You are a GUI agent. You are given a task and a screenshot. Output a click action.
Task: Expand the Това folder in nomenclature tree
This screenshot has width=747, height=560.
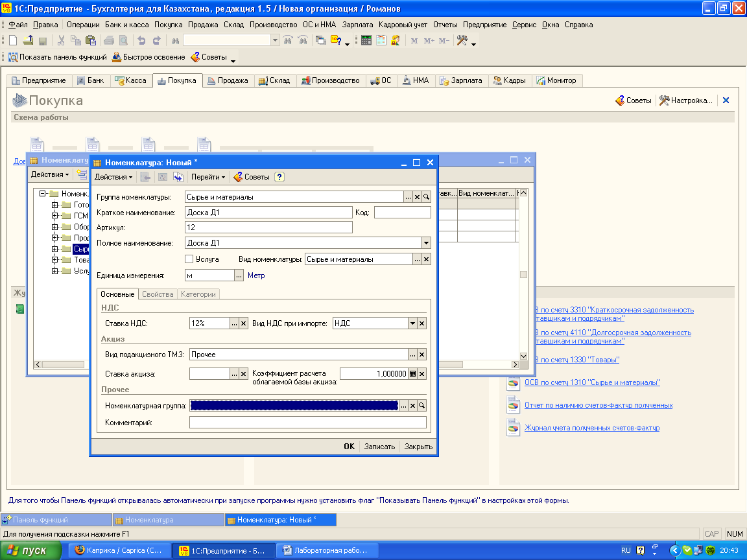click(x=54, y=260)
